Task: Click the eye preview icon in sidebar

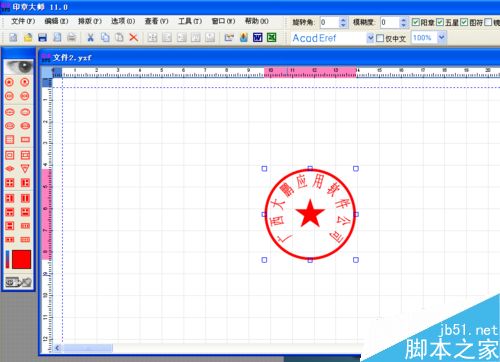Action: (x=19, y=67)
